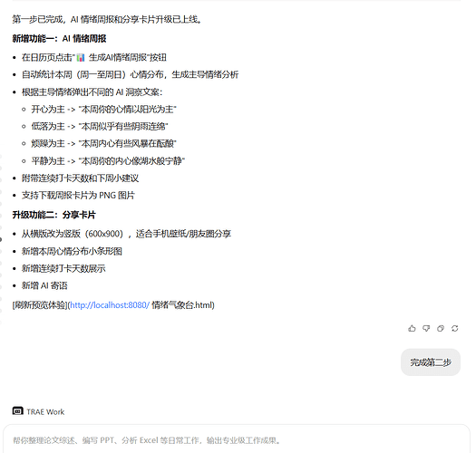Click sub-bullet 低落为主
Screen dimensions: 476x453
click(100, 126)
